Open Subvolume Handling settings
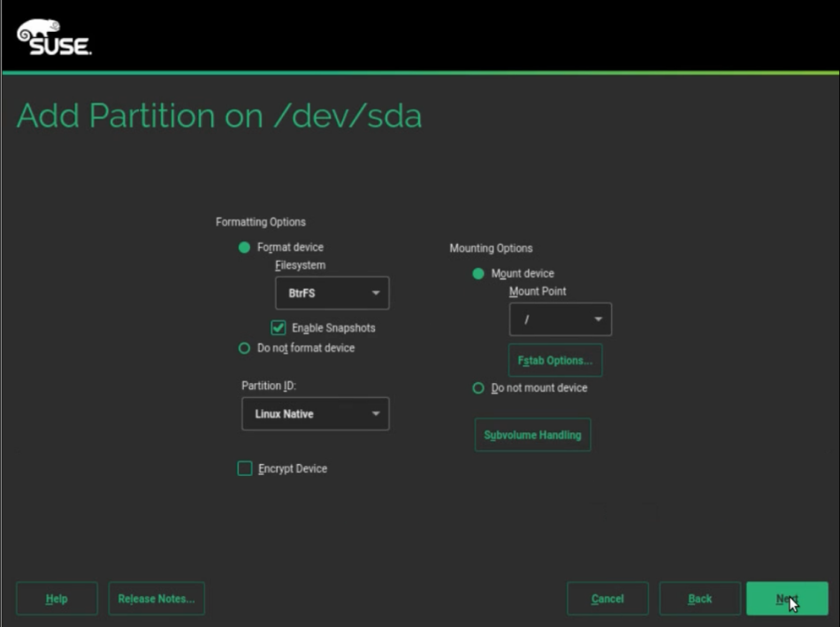840x627 pixels. tap(532, 435)
